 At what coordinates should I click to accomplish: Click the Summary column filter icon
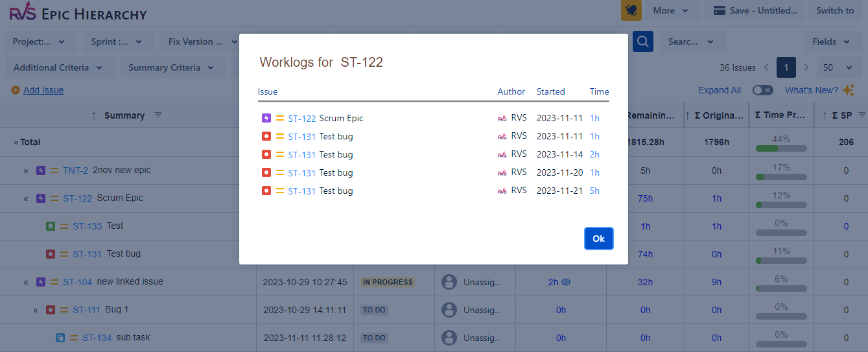tap(158, 115)
